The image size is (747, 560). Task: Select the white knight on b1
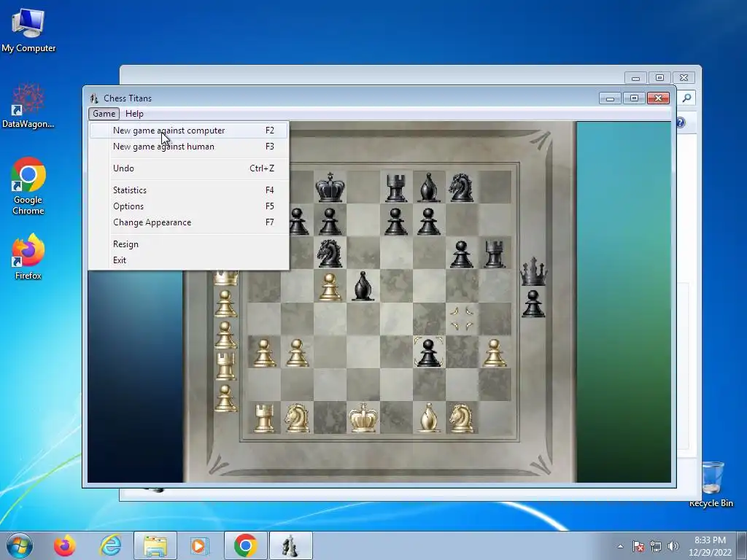click(x=298, y=418)
